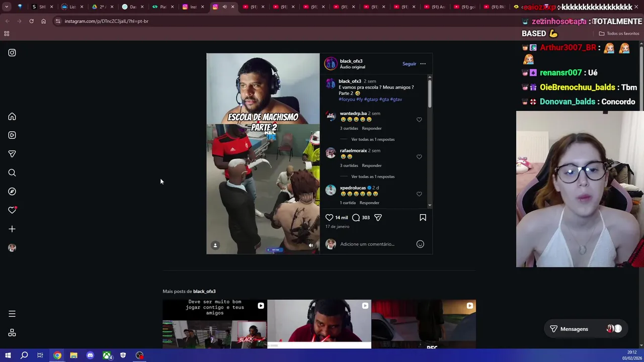Open Direct messages paper-plane sidebar icon
The height and width of the screenshot is (362, 644).
click(12, 154)
